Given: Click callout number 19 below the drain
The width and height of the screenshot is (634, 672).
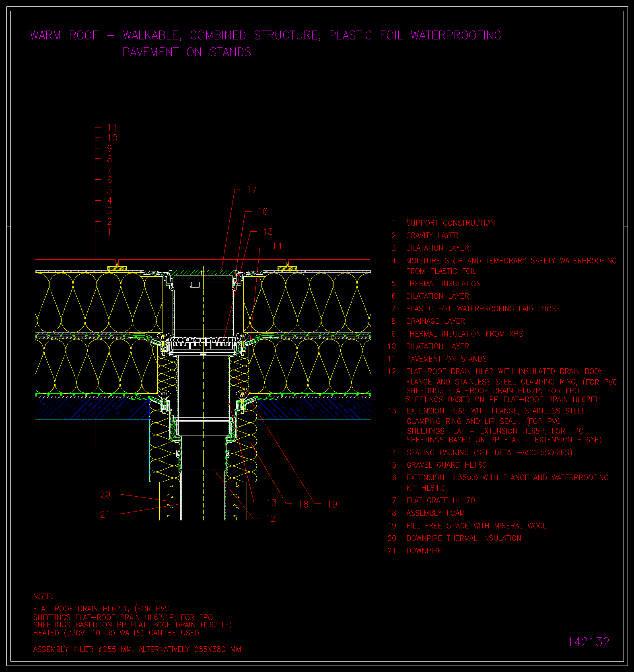Looking at the screenshot, I should (332, 504).
